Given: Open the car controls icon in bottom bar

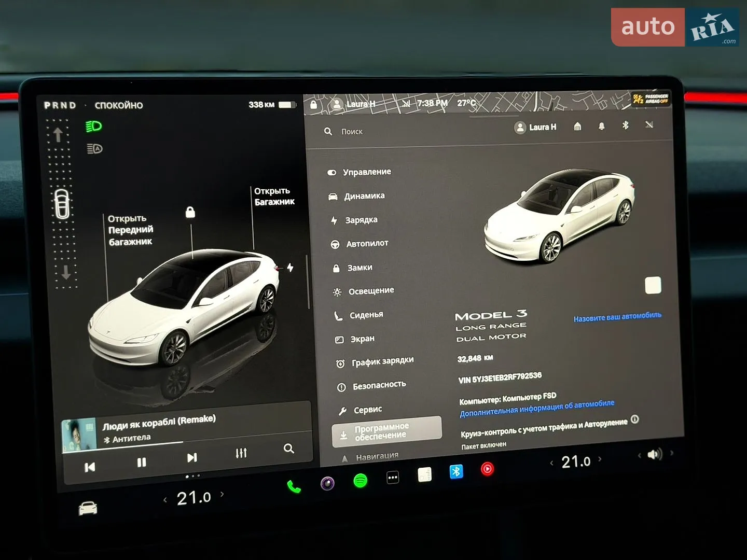Looking at the screenshot, I should [88, 508].
